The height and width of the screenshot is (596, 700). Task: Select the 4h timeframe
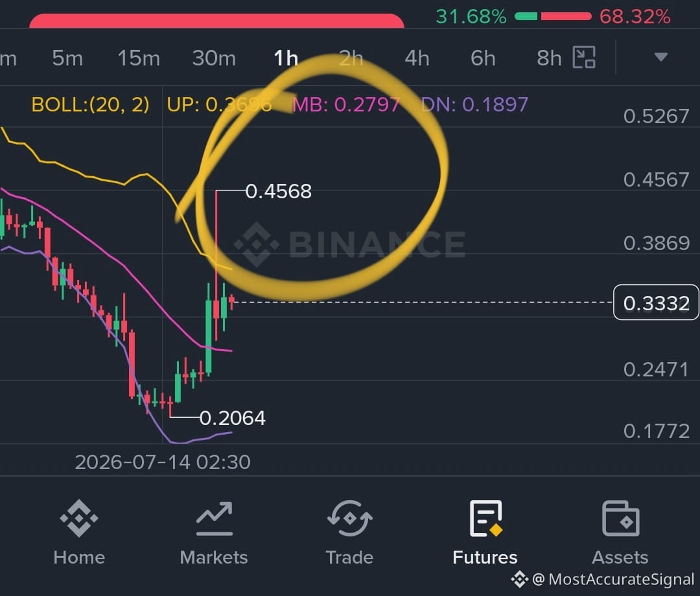(x=417, y=58)
